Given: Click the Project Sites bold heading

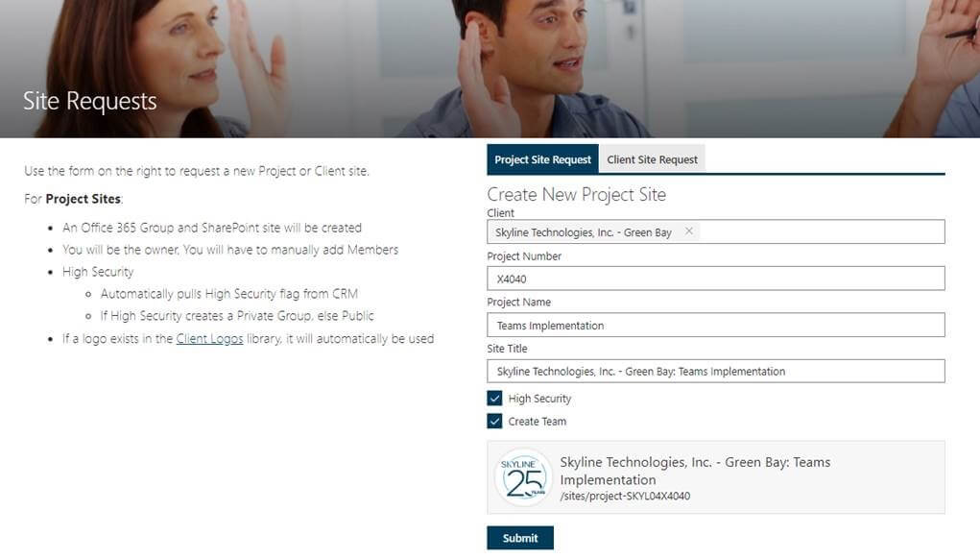Looking at the screenshot, I should [x=84, y=199].
